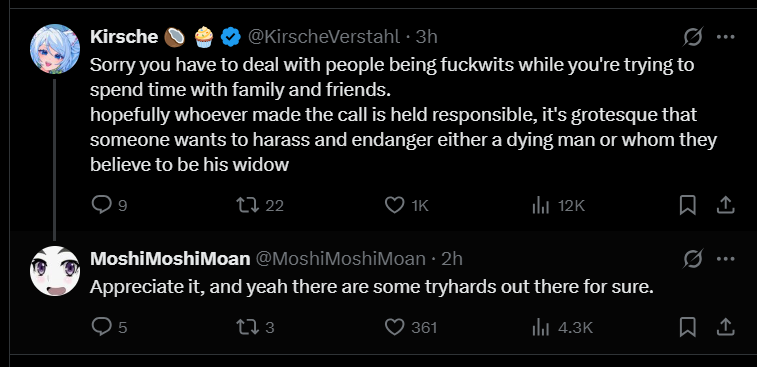
Task: Open the MoshiMoshiMoan display name link
Action: (170, 259)
